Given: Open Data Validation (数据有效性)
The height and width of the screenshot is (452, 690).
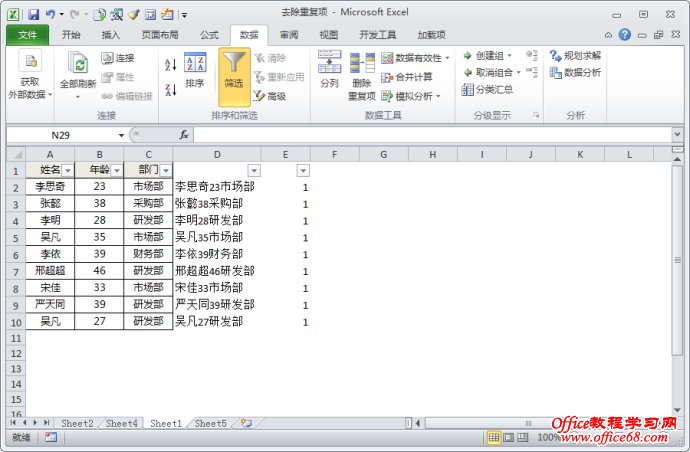Looking at the screenshot, I should tap(415, 58).
